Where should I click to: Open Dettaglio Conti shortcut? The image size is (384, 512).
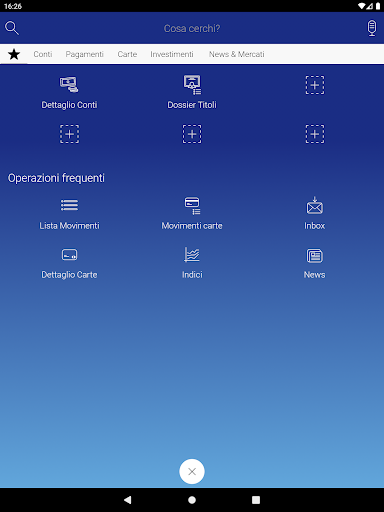(x=69, y=93)
